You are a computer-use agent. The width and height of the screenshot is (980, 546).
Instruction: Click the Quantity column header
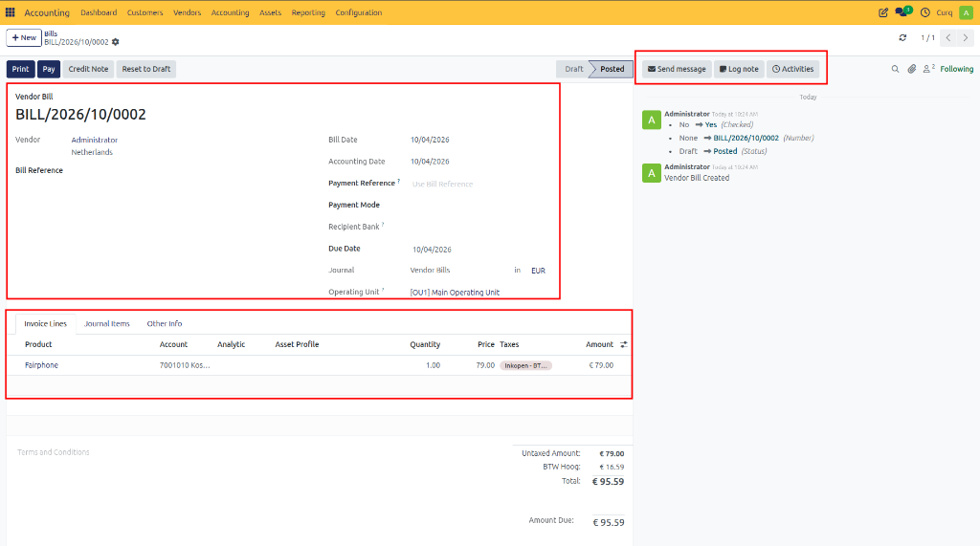[425, 344]
